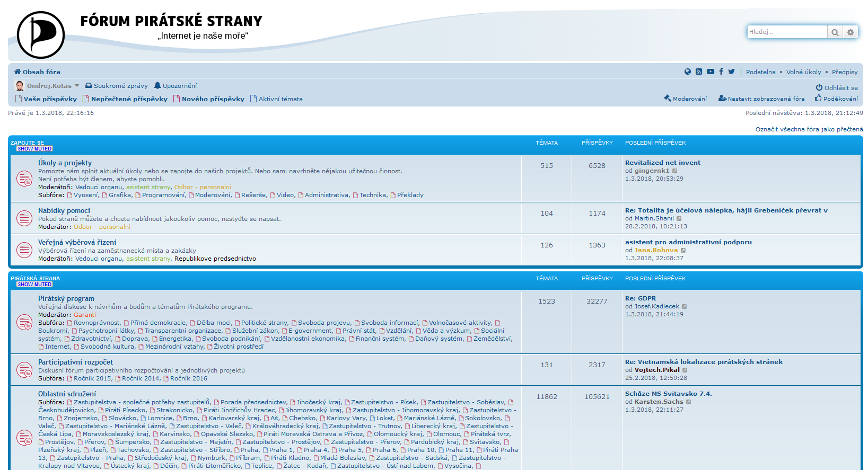Image resolution: width=868 pixels, height=470 pixels.
Task: Log out via Odhlásit se
Action: [837, 88]
